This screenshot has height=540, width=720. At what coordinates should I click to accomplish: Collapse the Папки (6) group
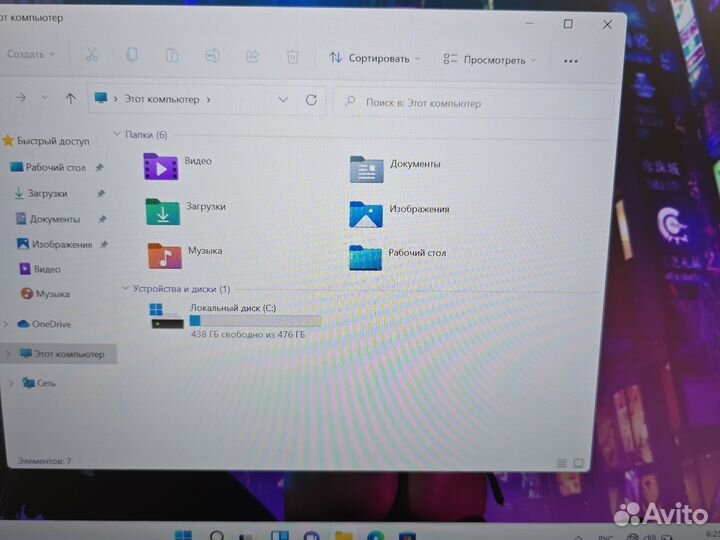[x=117, y=133]
